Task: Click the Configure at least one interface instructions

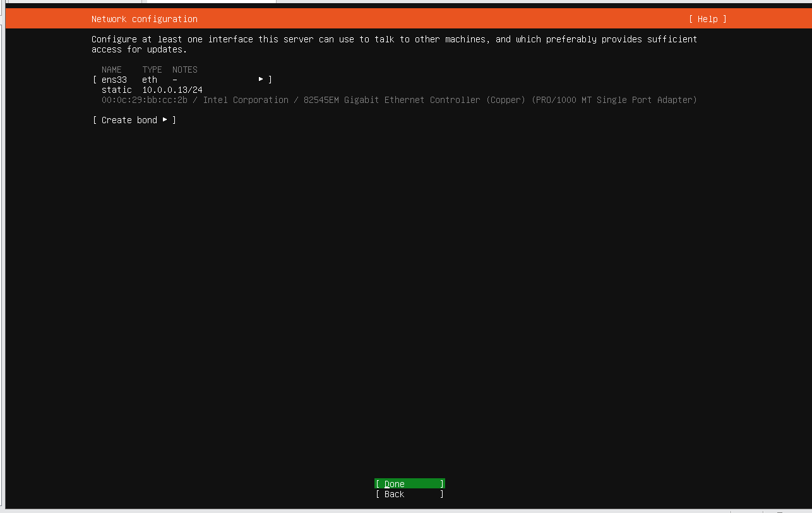Action: pos(395,44)
